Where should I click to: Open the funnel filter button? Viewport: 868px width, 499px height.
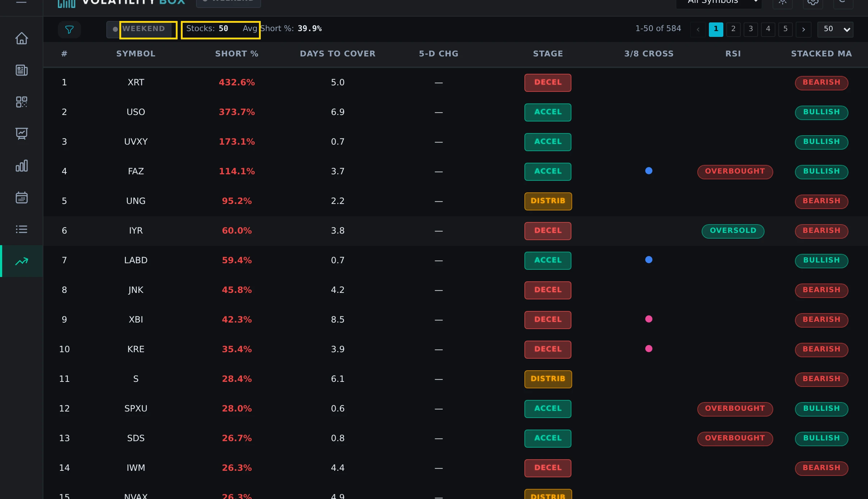(x=69, y=29)
